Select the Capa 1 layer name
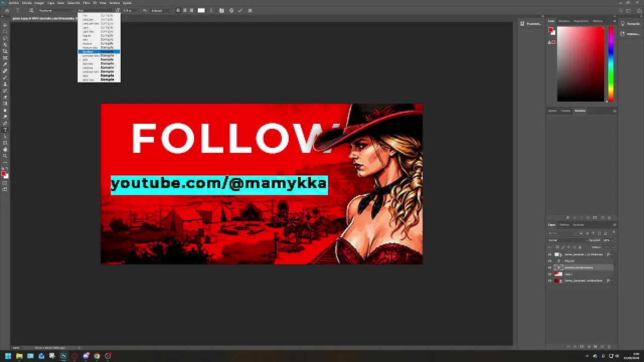Image resolution: width=644 pixels, height=362 pixels. pyautogui.click(x=569, y=274)
